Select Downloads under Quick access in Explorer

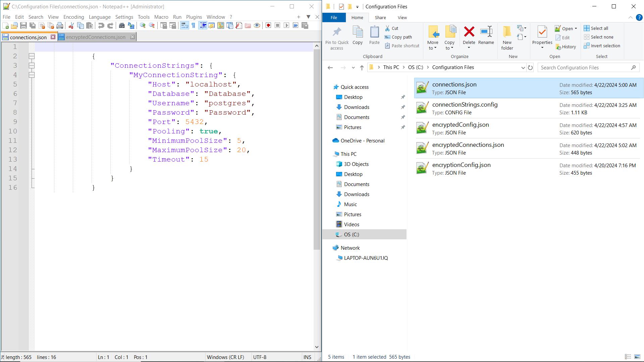click(x=357, y=107)
